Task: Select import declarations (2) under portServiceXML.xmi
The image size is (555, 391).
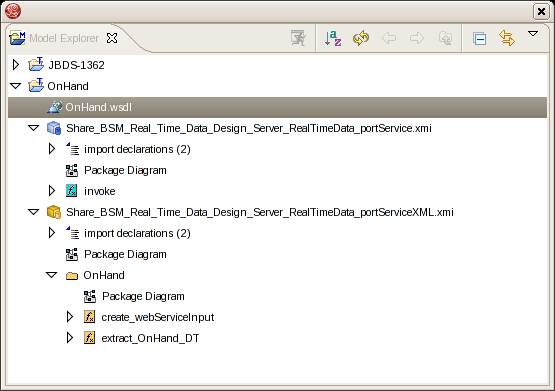Action: click(x=137, y=234)
